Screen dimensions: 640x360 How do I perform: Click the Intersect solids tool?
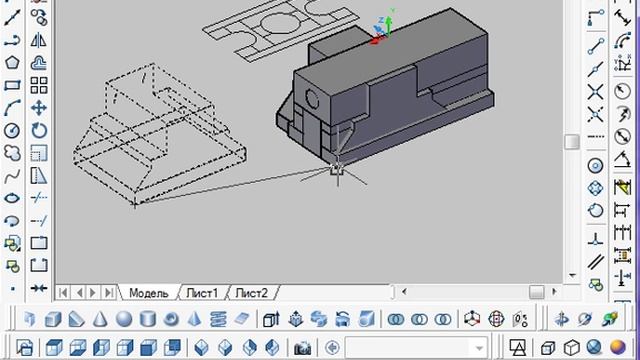[x=443, y=319]
